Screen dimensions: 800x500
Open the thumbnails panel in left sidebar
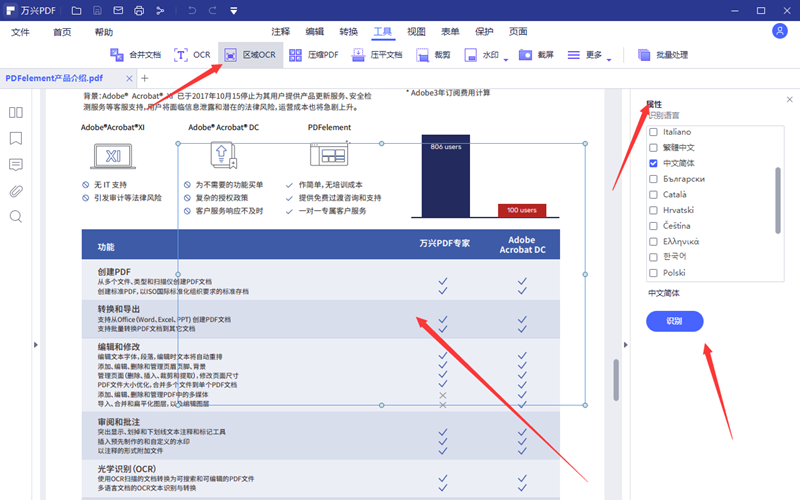coord(16,113)
